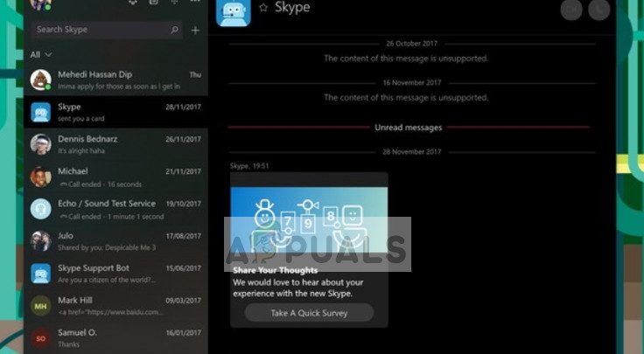Click the Skype chat title in header
The width and height of the screenshot is (644, 354).
292,7
